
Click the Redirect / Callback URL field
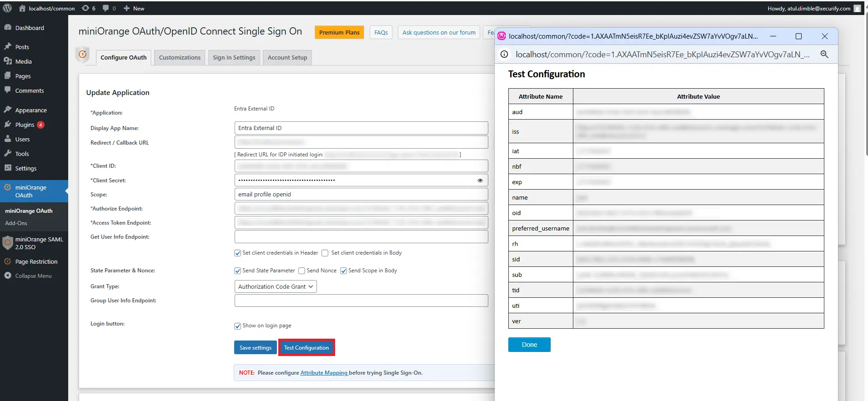click(361, 142)
